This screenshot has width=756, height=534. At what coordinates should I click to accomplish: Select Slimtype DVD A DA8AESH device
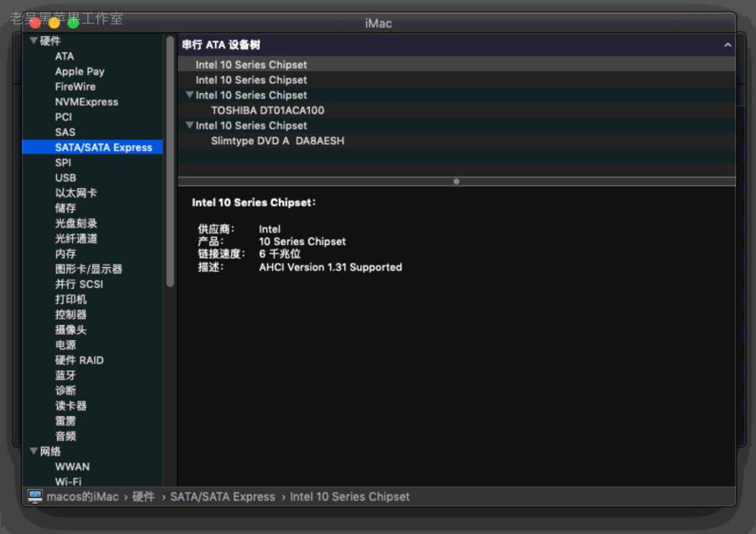[277, 141]
